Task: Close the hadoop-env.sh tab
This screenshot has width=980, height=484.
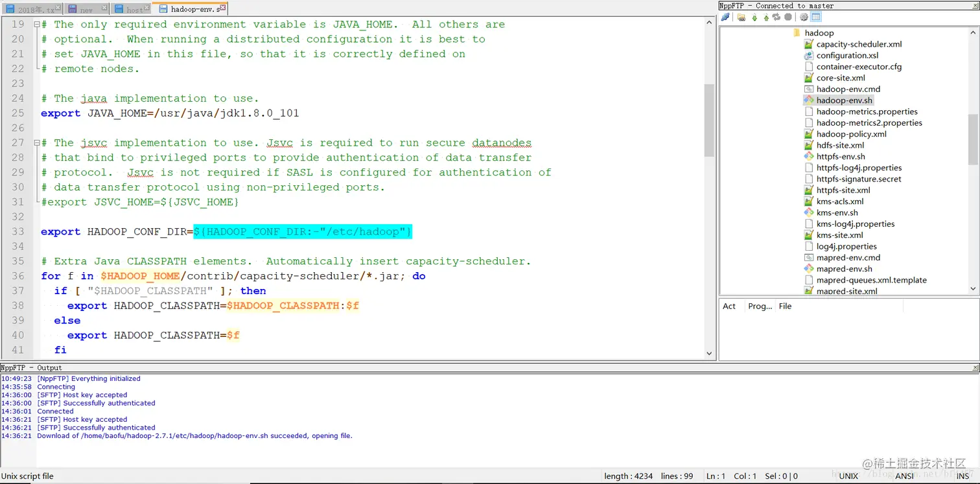Action: (x=223, y=8)
